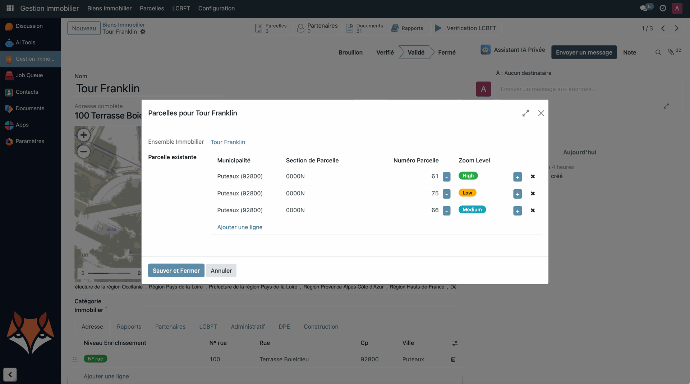Open the apps grid menu icon
690x384 pixels.
click(x=10, y=8)
